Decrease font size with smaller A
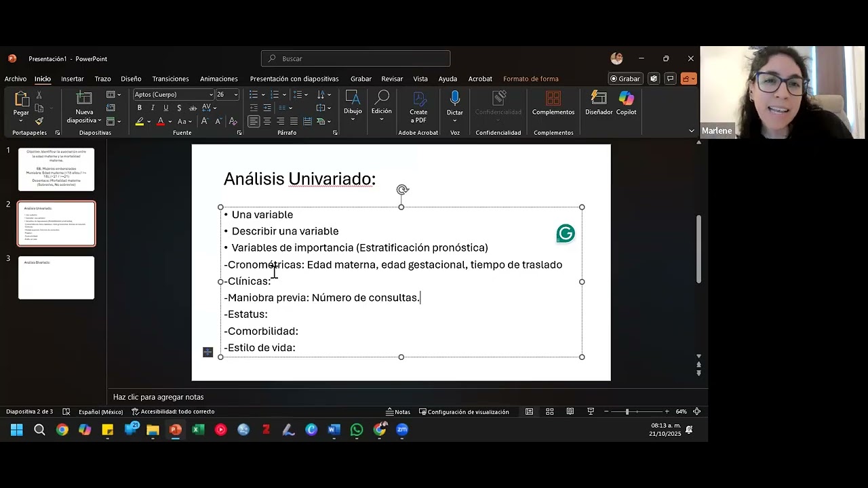The width and height of the screenshot is (868, 488). click(x=218, y=121)
